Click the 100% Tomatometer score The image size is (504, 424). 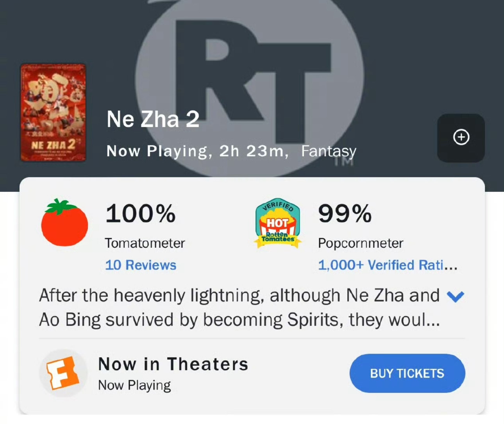tap(141, 214)
